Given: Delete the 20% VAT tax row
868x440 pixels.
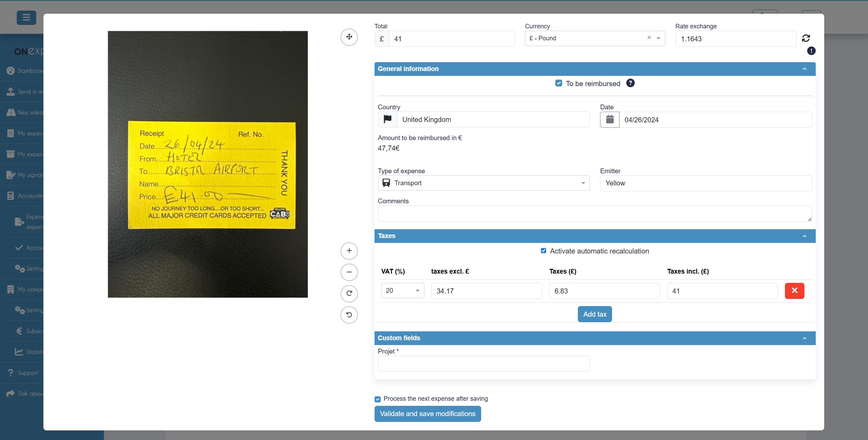Looking at the screenshot, I should [x=794, y=291].
